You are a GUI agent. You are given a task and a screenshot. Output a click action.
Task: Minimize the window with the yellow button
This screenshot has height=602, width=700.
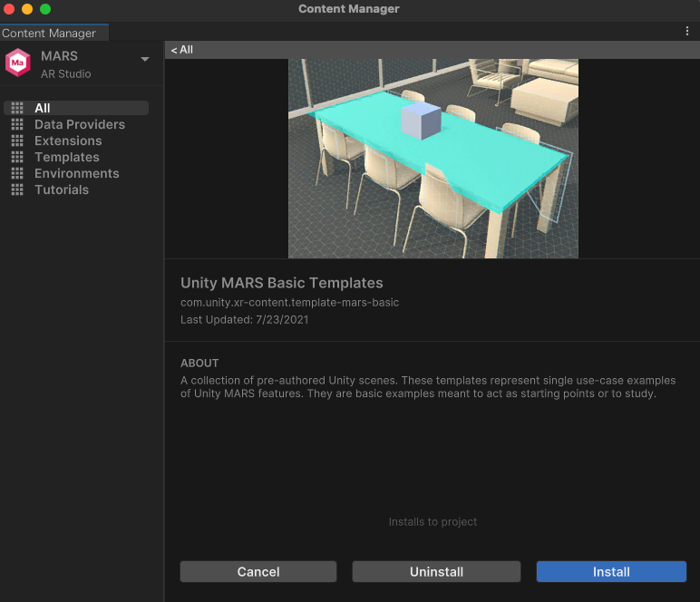(27, 9)
